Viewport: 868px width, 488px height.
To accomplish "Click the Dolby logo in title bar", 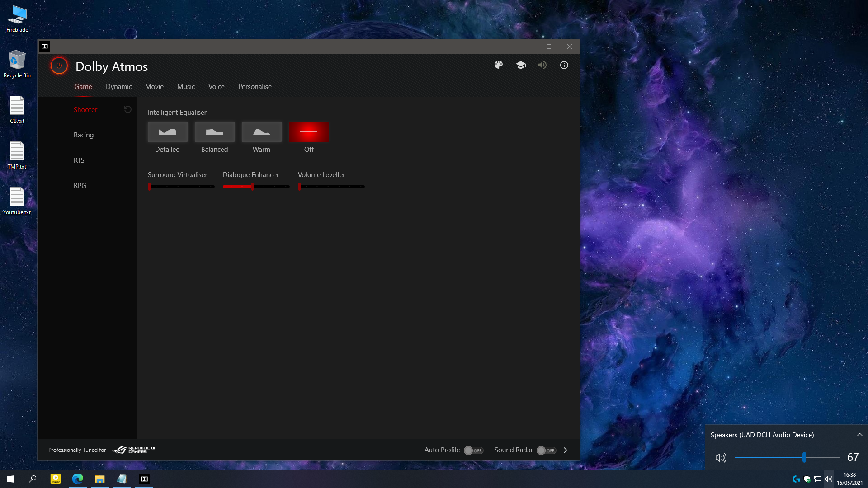I will click(45, 46).
